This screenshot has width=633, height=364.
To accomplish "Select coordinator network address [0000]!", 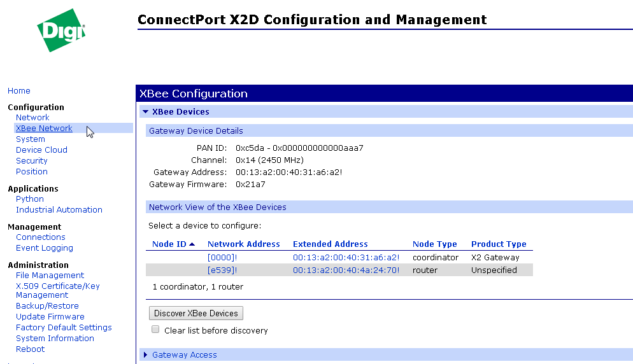I will click(x=222, y=258).
